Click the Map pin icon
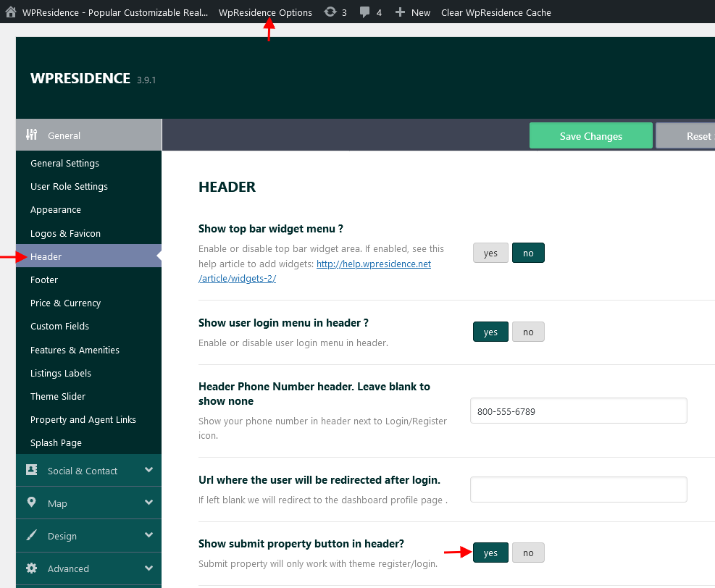715x588 pixels. 31,503
